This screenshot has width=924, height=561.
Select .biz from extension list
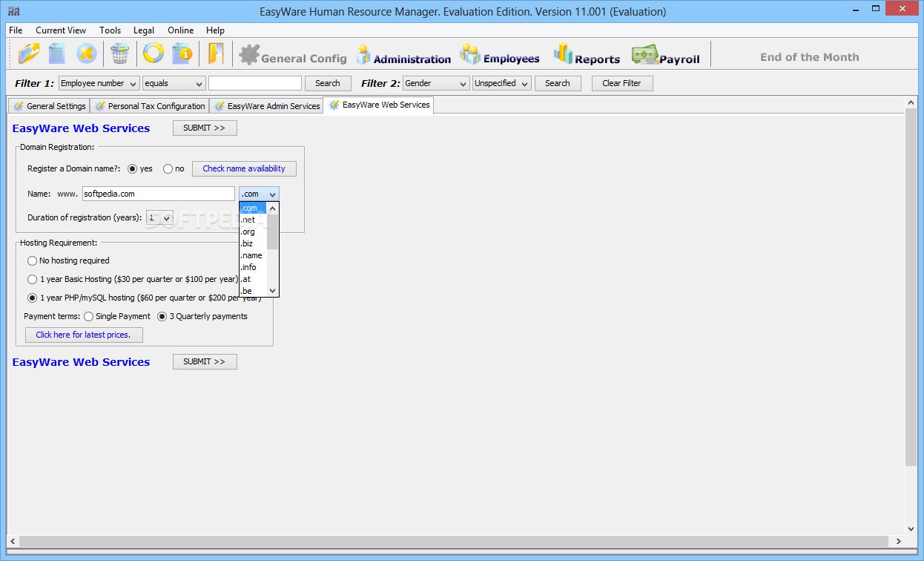252,243
